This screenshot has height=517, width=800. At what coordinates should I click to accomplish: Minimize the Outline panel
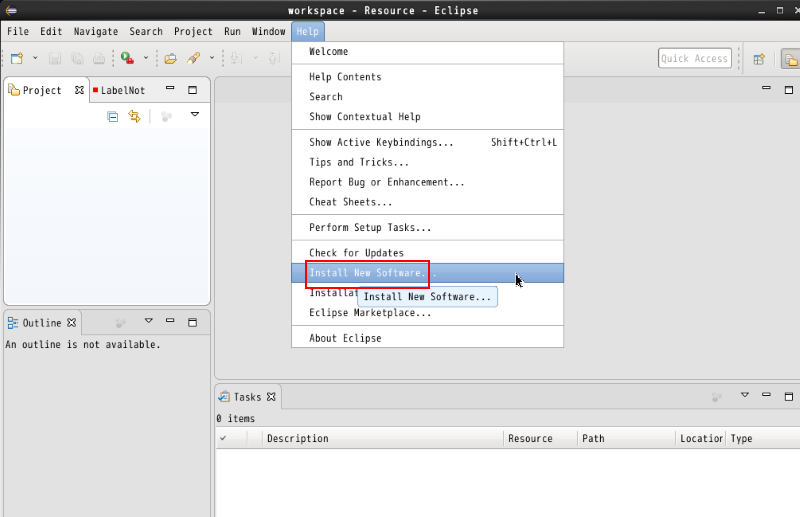click(170, 321)
